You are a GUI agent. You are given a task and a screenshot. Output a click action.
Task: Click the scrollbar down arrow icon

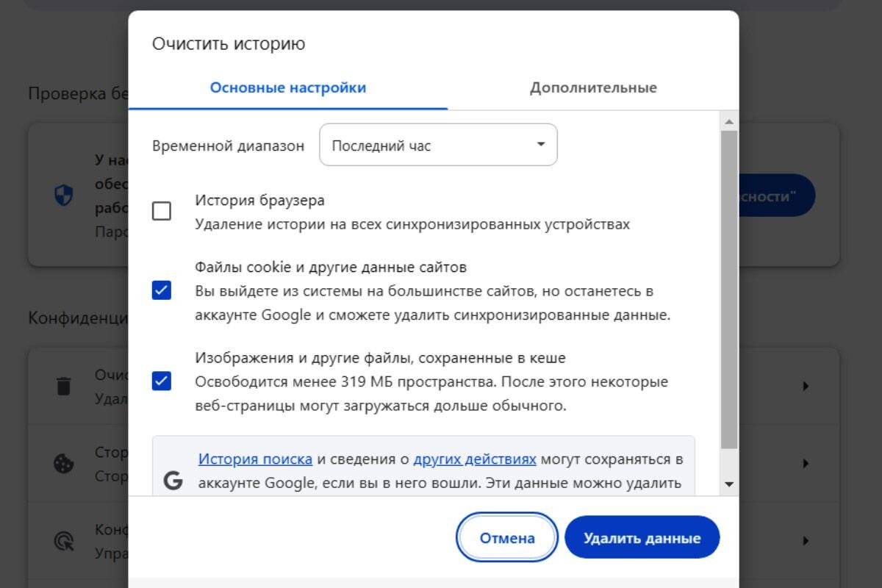728,484
